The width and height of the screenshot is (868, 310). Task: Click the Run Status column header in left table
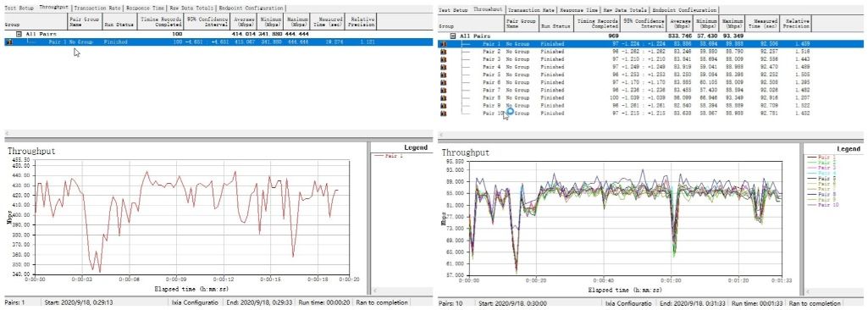click(119, 25)
